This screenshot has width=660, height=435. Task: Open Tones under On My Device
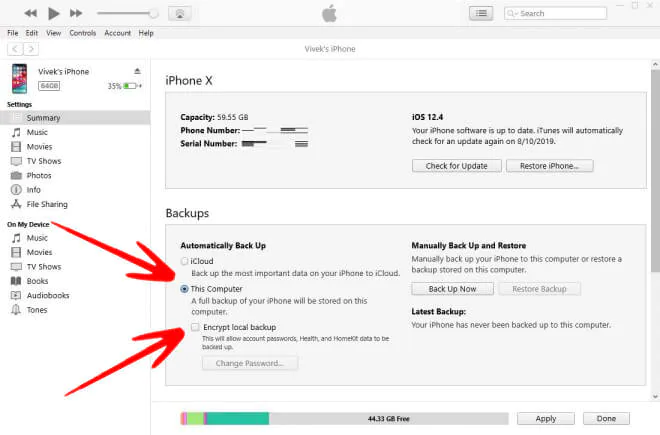coord(37,310)
